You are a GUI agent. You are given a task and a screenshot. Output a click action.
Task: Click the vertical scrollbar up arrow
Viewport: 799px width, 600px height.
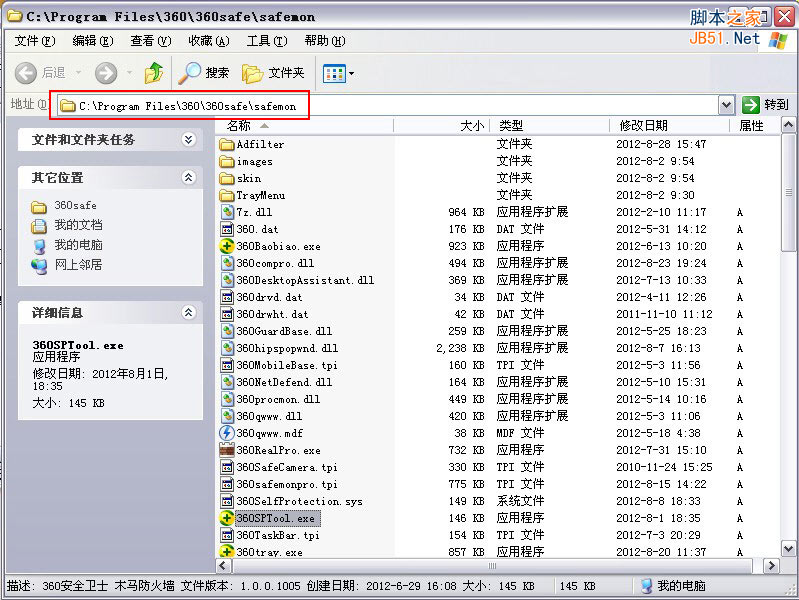pyautogui.click(x=788, y=125)
